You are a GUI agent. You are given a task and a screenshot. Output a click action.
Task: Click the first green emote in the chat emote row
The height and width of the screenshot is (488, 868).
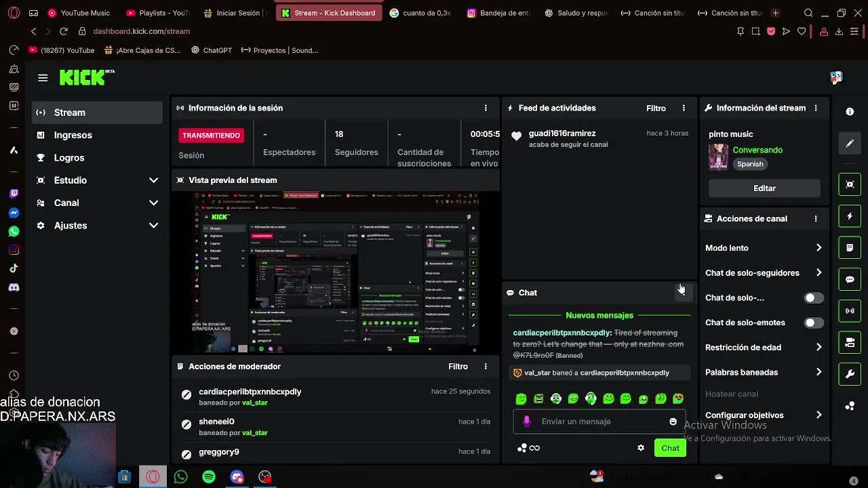521,399
